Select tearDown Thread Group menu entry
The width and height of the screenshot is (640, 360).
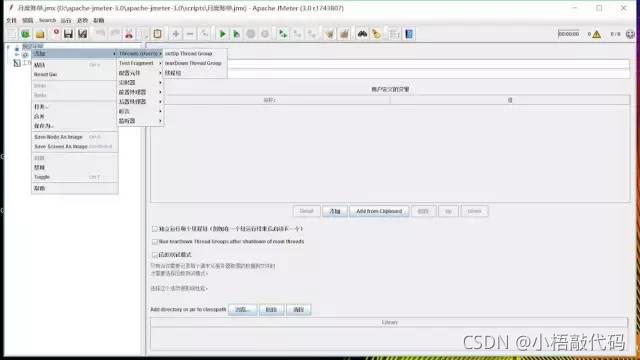(x=195, y=63)
